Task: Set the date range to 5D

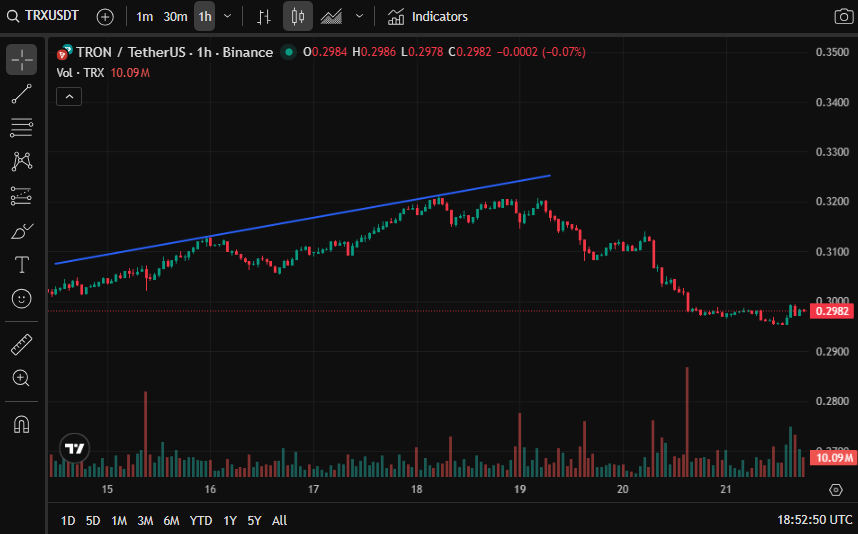Action: 93,520
